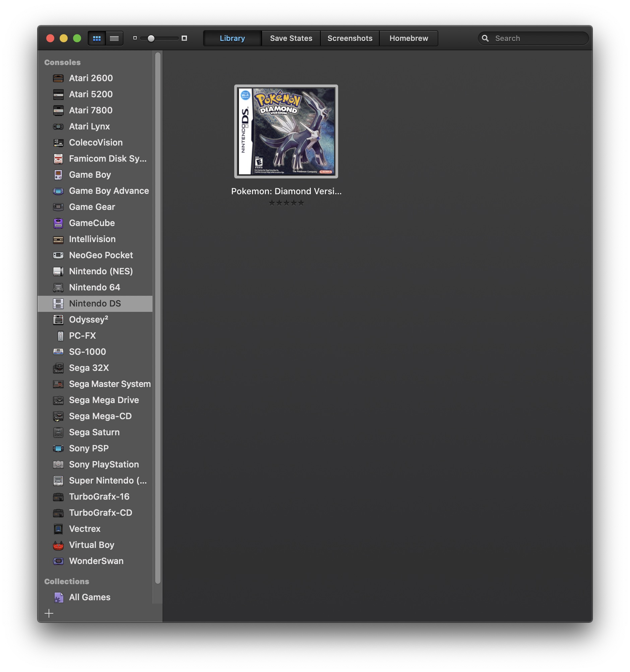Click the Atari 2600 console icon

[58, 78]
